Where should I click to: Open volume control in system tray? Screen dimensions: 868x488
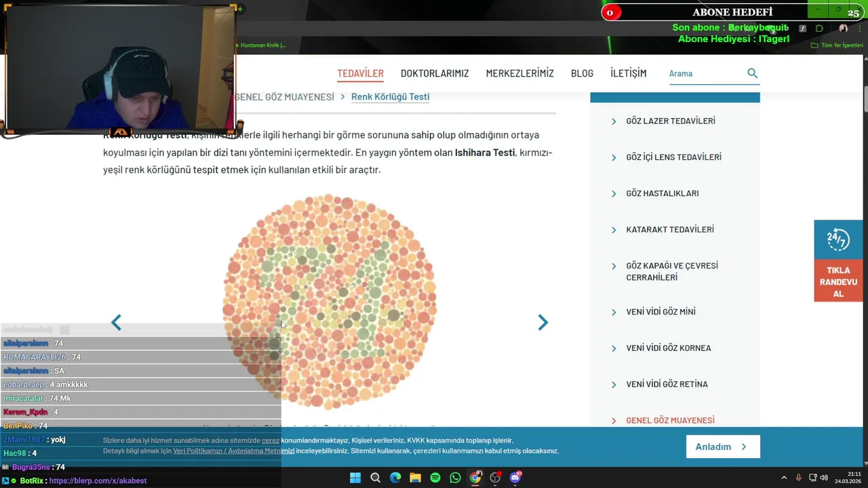(x=824, y=478)
